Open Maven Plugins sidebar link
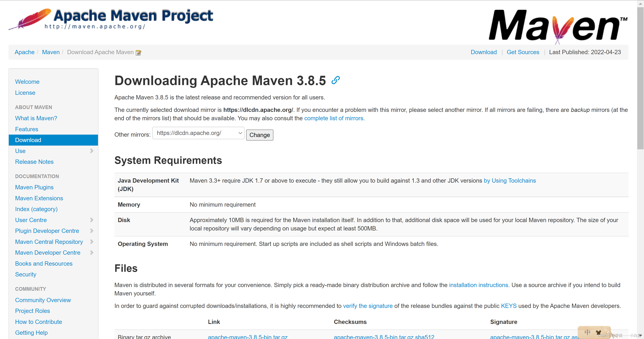Screen dimensions: 644x339 pyautogui.click(x=34, y=187)
